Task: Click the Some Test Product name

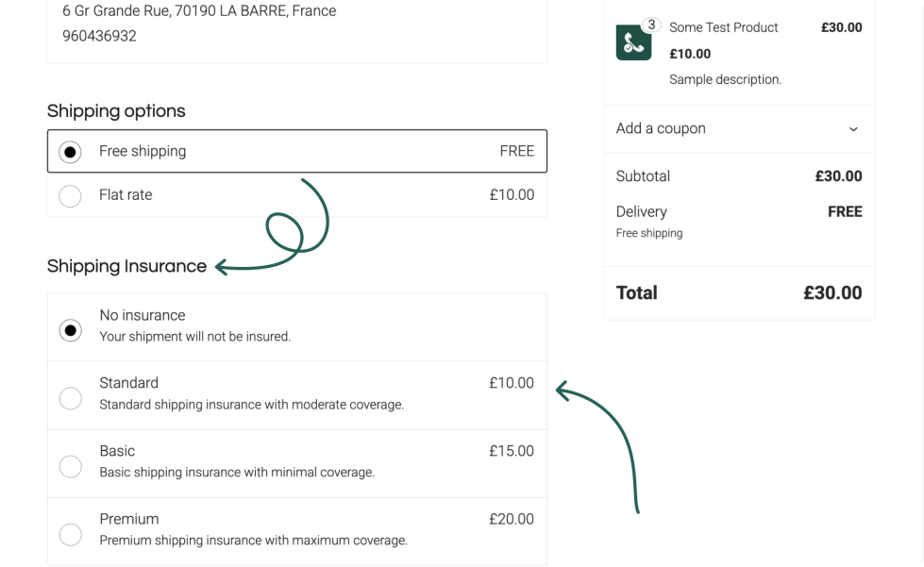Action: (723, 27)
